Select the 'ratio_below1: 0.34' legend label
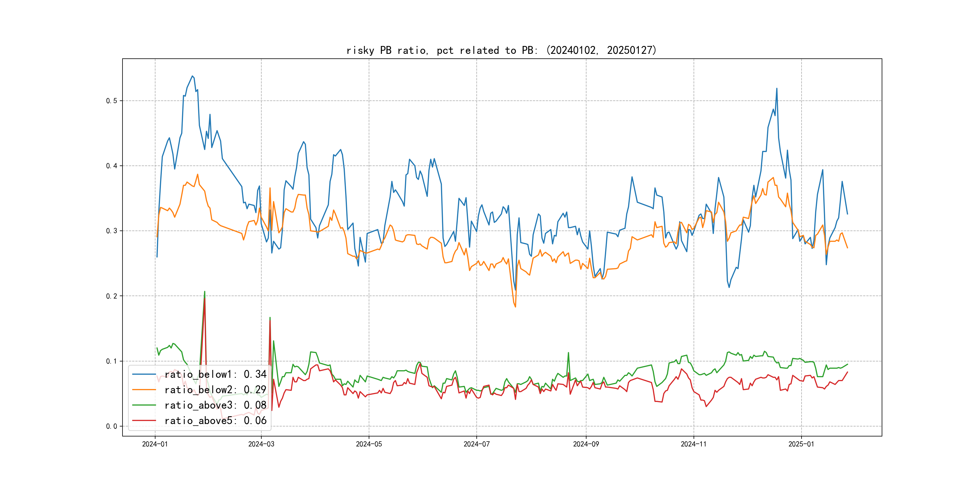Screen dimensions: 980x490 [215, 374]
